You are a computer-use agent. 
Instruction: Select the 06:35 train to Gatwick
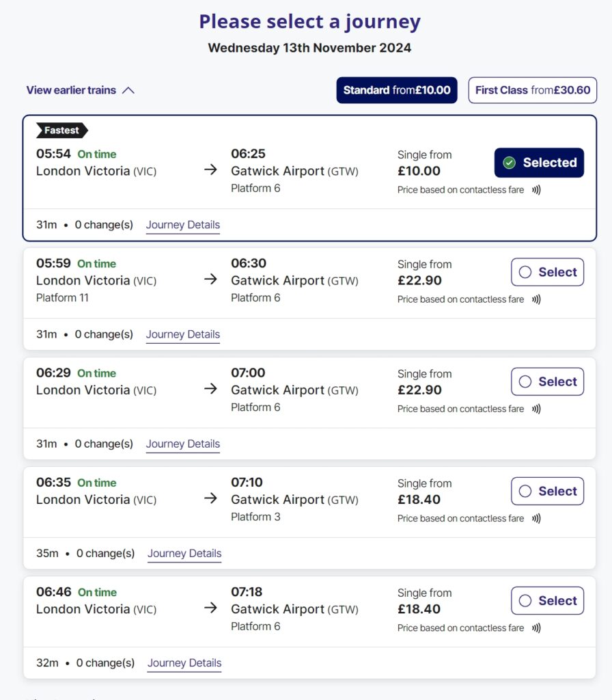click(x=547, y=491)
